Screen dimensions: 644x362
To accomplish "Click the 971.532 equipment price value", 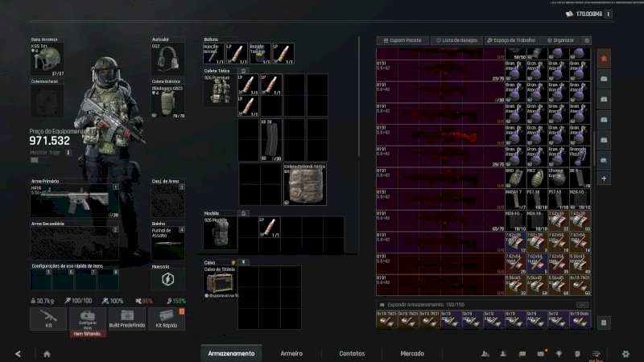I will pyautogui.click(x=50, y=142).
